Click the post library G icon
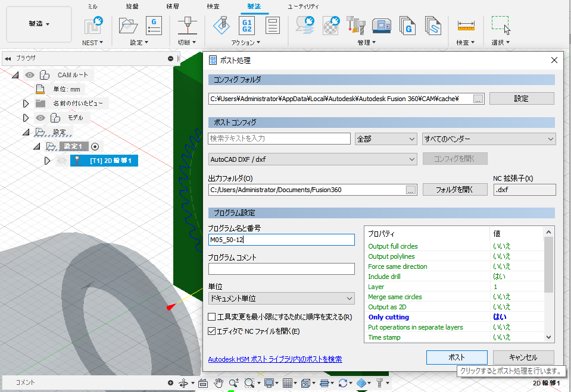Screen dimensions: 571x392 pyautogui.click(x=407, y=26)
